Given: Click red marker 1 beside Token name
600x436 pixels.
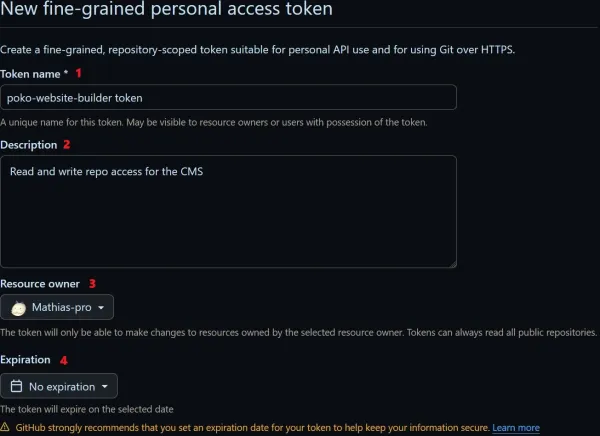Looking at the screenshot, I should coord(79,73).
